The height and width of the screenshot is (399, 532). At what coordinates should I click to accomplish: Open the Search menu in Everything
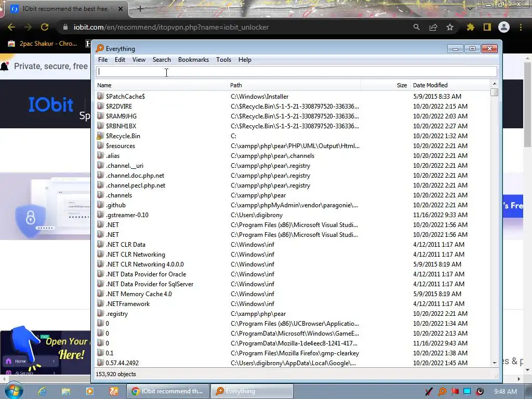(x=162, y=60)
